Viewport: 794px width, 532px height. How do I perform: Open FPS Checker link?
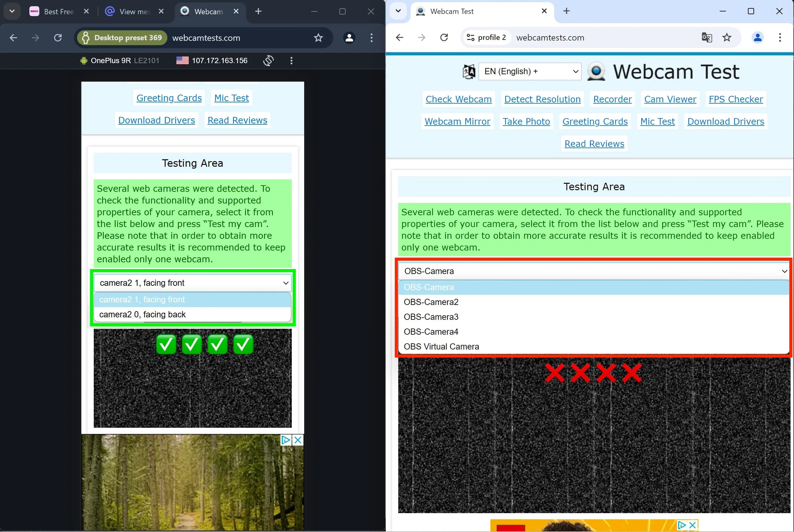point(736,99)
